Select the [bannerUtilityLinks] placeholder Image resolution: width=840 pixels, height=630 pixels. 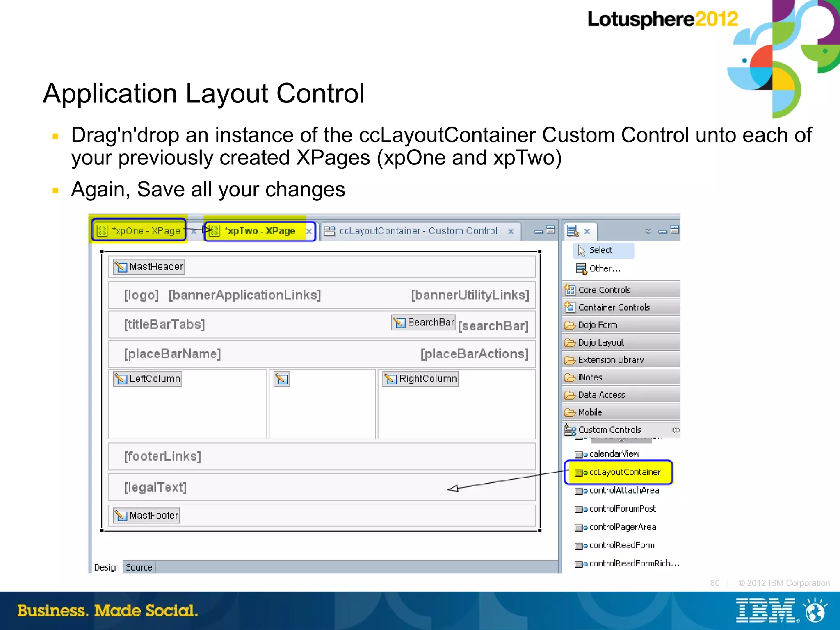pyautogui.click(x=470, y=295)
